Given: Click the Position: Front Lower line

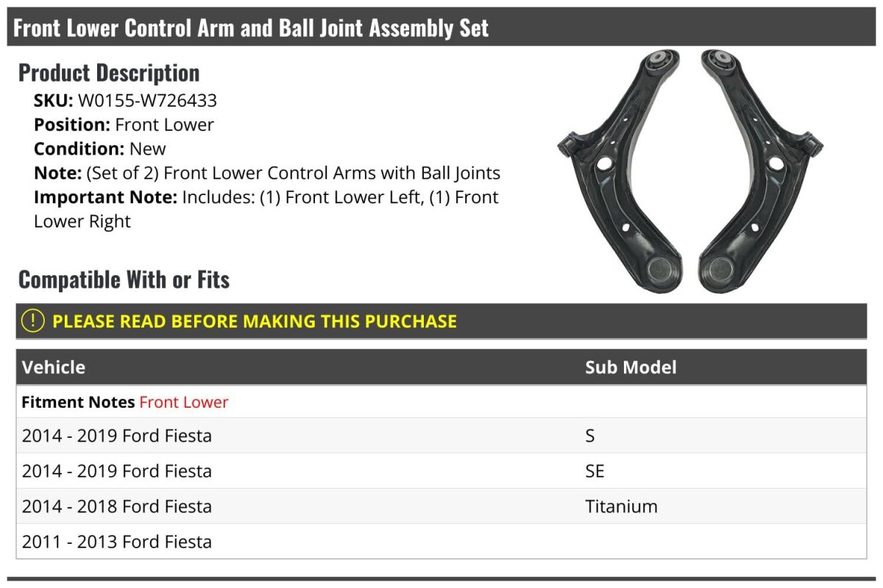Looking at the screenshot, I should (124, 125).
